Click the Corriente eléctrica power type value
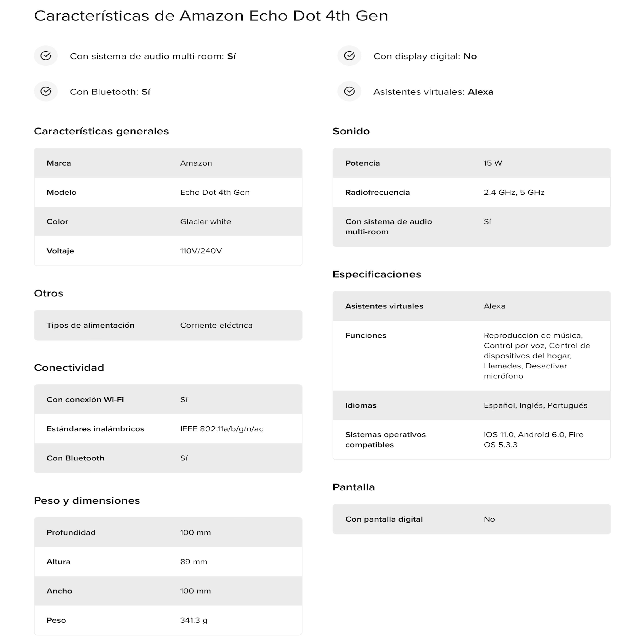The height and width of the screenshot is (644, 644). pos(216,325)
